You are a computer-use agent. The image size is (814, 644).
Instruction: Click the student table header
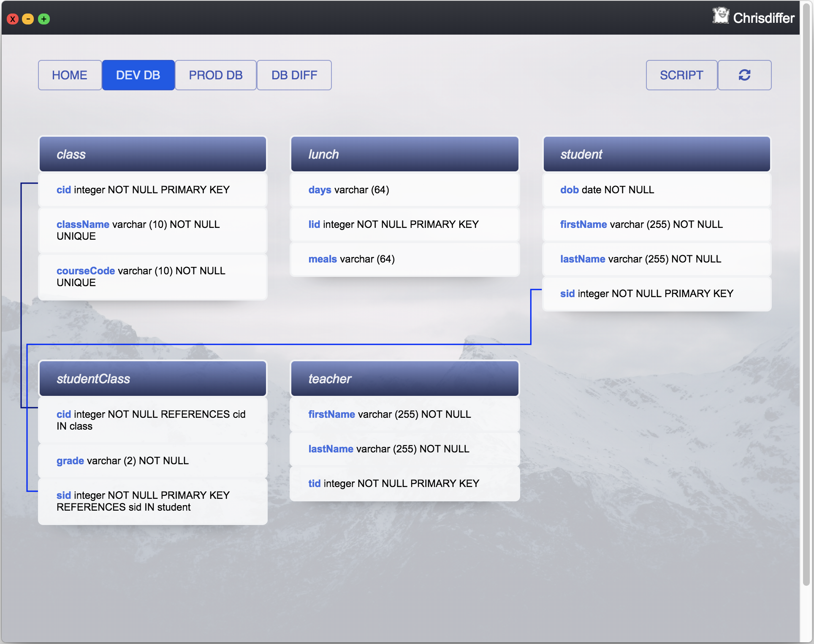click(656, 154)
